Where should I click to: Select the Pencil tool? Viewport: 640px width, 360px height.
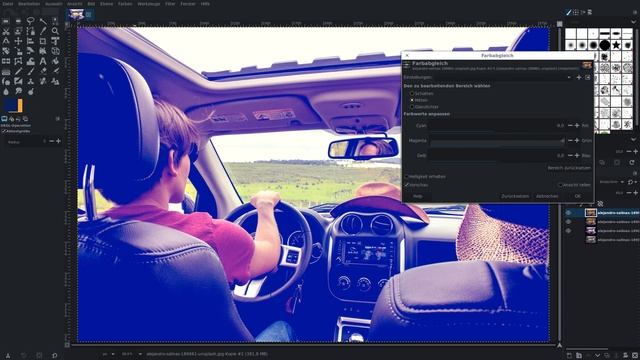click(18, 72)
